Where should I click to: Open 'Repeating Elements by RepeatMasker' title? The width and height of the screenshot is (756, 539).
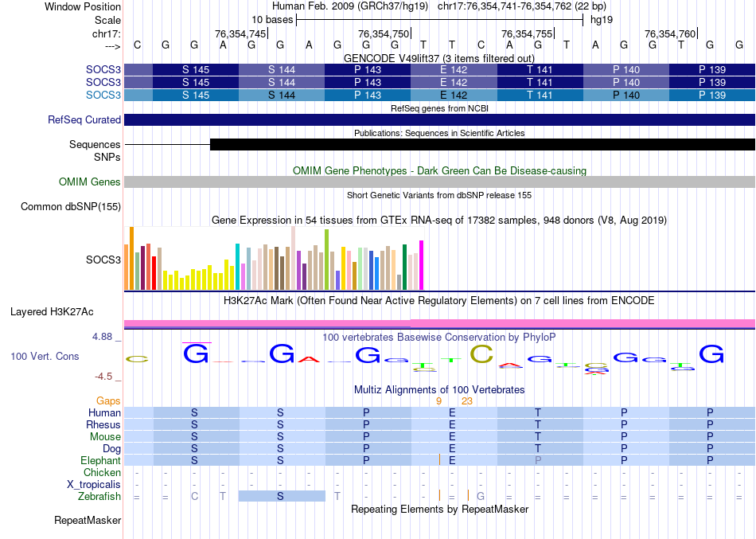click(439, 510)
